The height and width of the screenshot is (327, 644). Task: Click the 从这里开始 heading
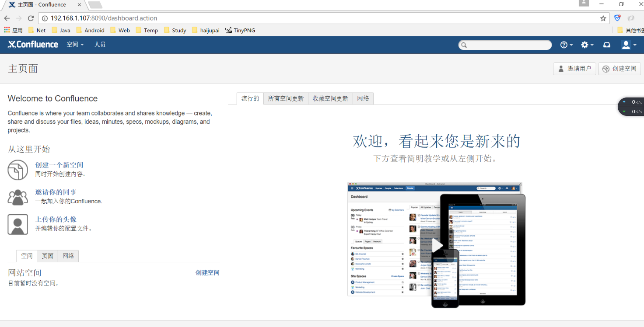coord(29,149)
